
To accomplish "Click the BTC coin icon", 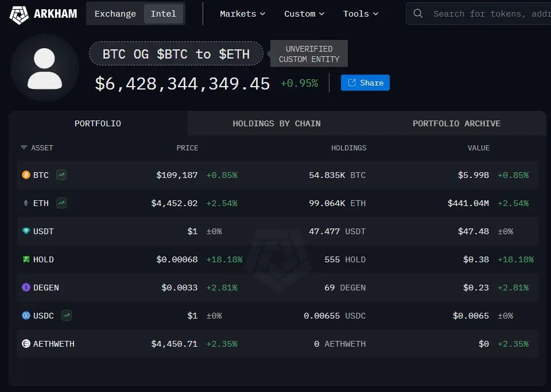I will pyautogui.click(x=26, y=175).
